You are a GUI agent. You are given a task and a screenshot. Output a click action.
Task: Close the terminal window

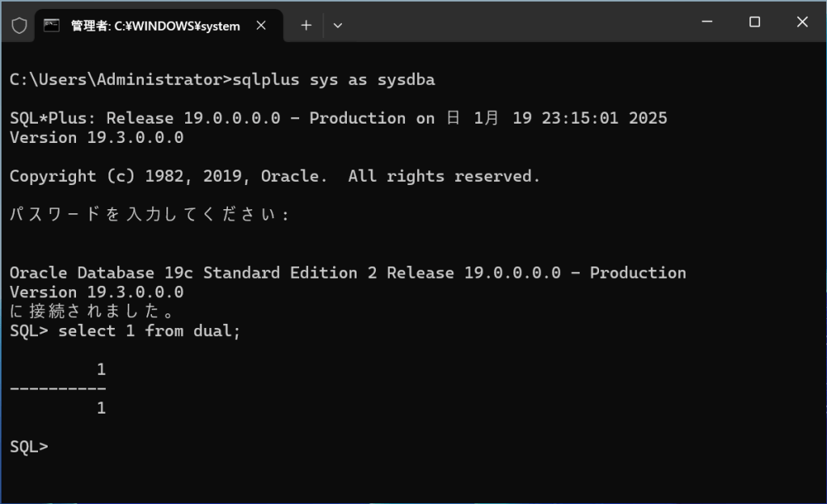point(802,23)
